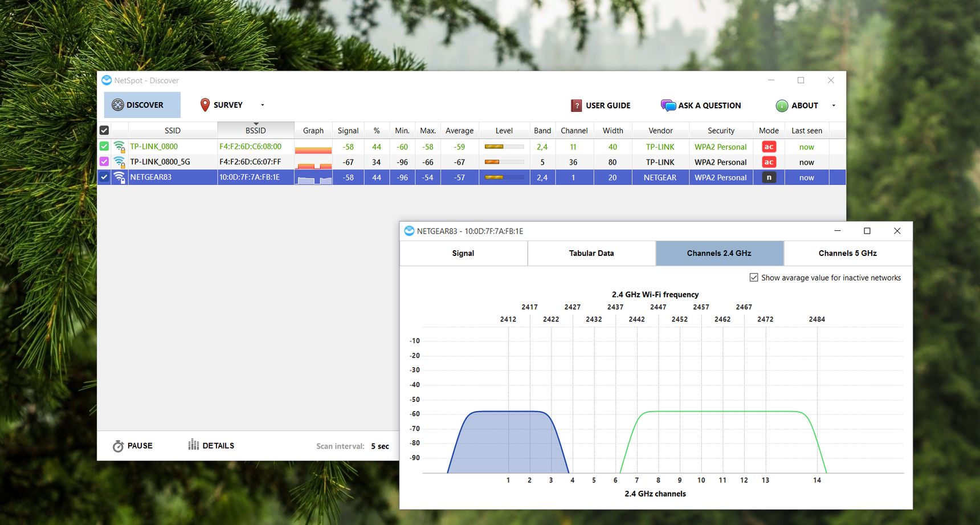Click the red map pin SURVEY icon
The height and width of the screenshot is (525, 980).
(x=205, y=105)
